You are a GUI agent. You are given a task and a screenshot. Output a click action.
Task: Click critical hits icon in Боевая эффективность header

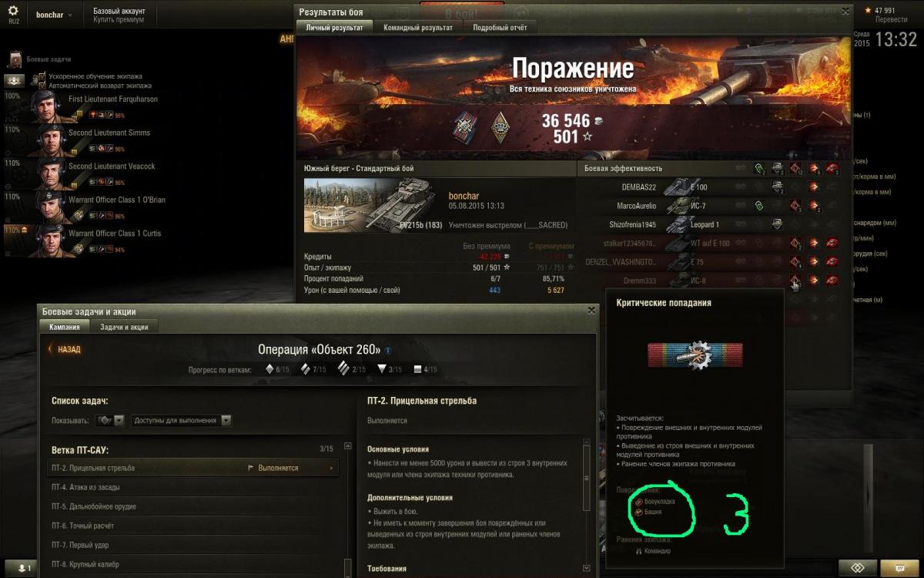[x=795, y=168]
